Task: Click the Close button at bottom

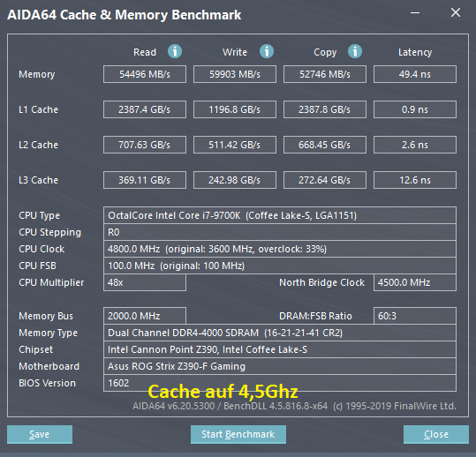Action: pyautogui.click(x=436, y=434)
